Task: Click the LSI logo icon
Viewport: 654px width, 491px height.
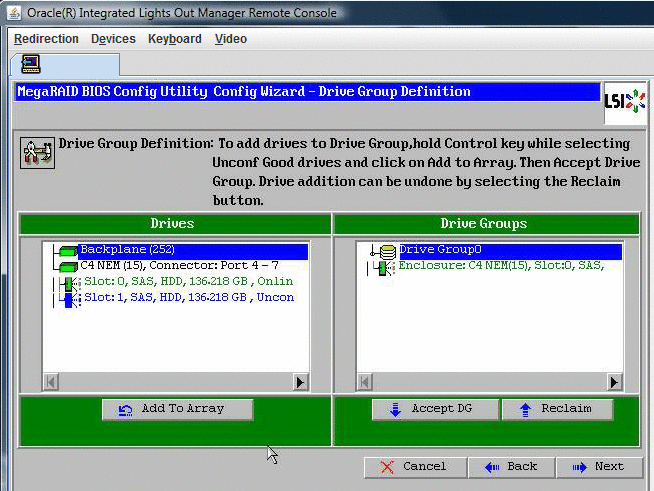Action: [624, 101]
